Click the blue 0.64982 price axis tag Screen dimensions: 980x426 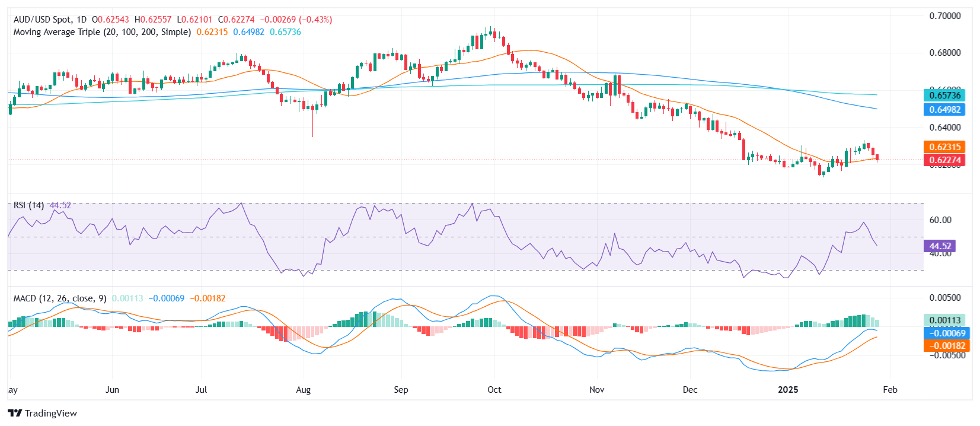(944, 110)
